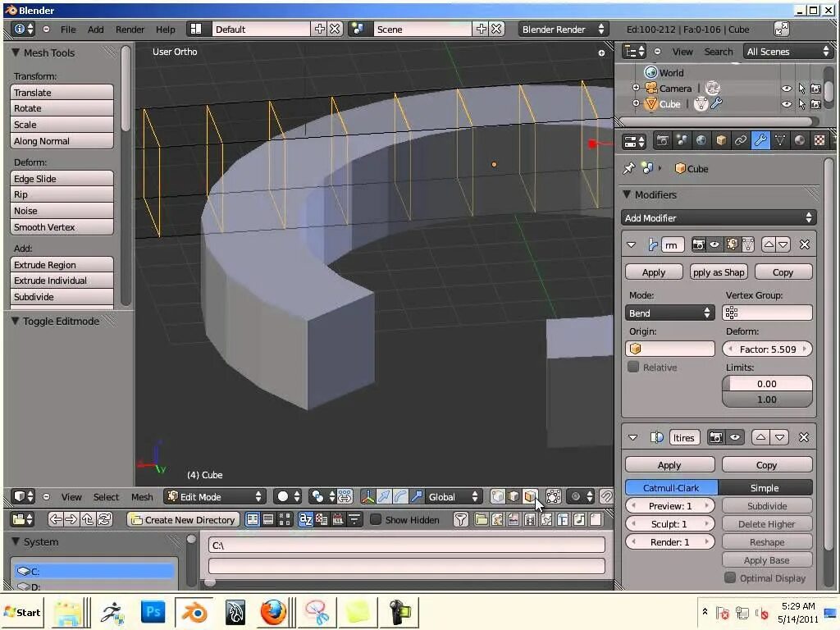The height and width of the screenshot is (630, 840).
Task: Click the C:\ path field in the file browser
Action: [x=407, y=544]
